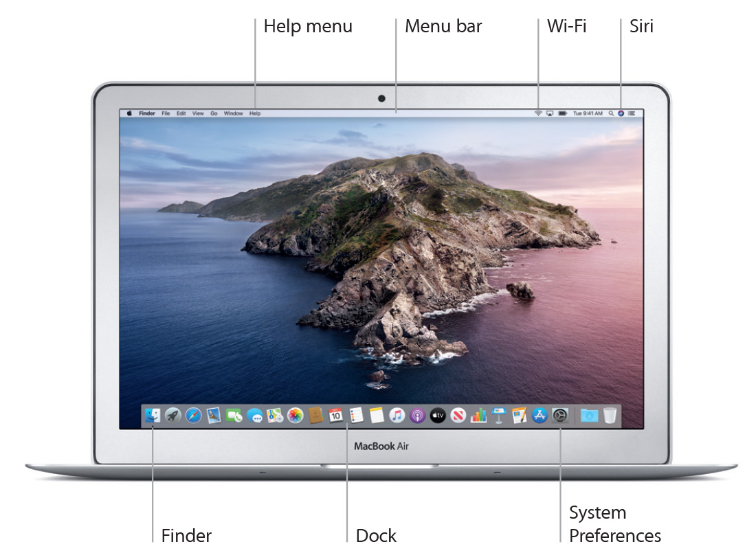This screenshot has width=756, height=553.
Task: Open Finder from the Dock
Action: pyautogui.click(x=153, y=416)
